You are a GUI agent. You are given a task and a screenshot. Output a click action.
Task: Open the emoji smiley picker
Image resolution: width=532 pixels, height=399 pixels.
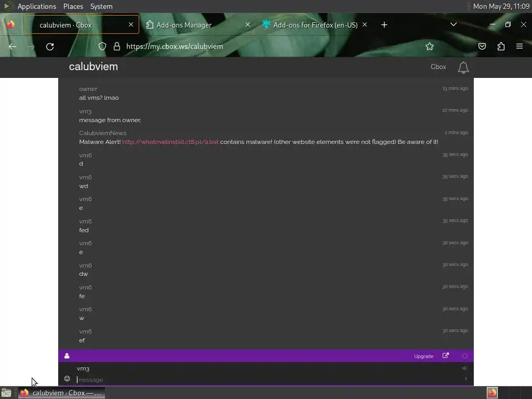tap(67, 379)
